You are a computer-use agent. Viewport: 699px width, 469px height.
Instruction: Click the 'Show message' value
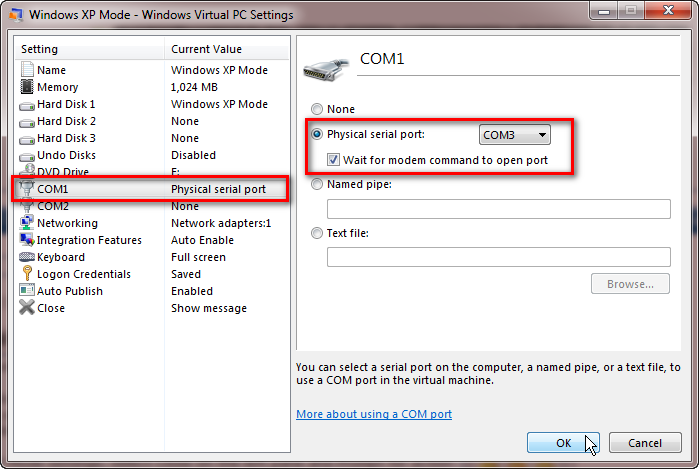209,308
